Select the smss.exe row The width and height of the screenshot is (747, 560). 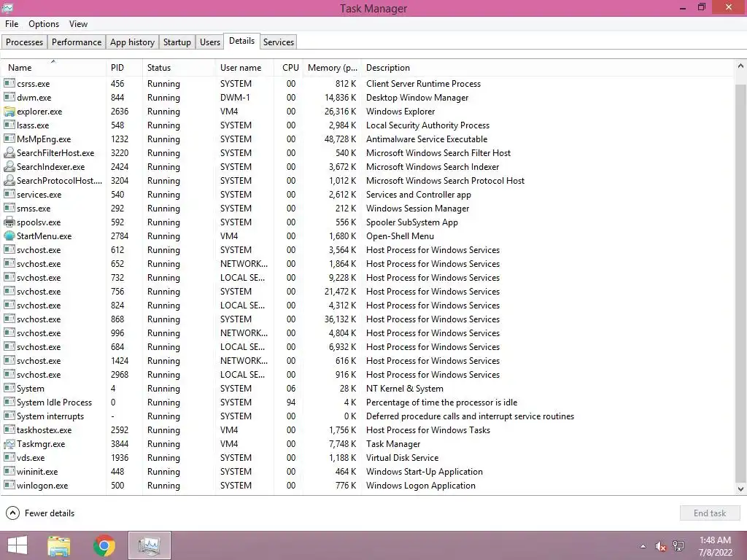click(x=367, y=208)
